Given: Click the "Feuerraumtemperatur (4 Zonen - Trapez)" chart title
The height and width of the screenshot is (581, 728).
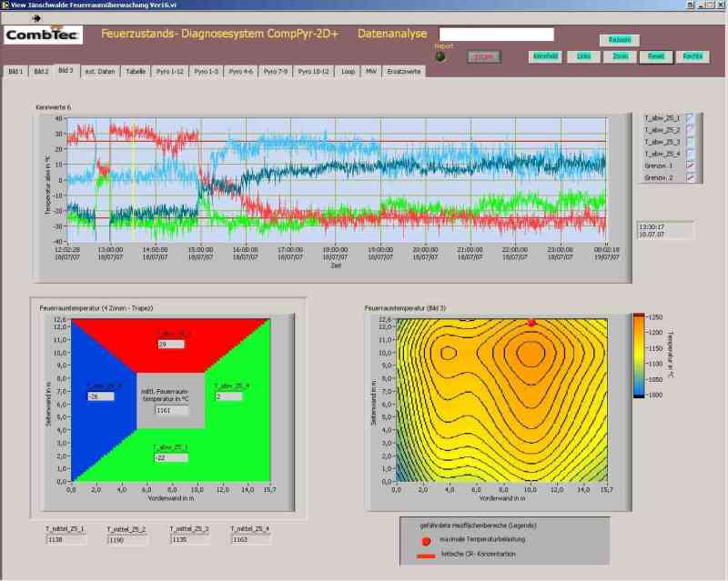Looking at the screenshot, I should tap(96, 308).
